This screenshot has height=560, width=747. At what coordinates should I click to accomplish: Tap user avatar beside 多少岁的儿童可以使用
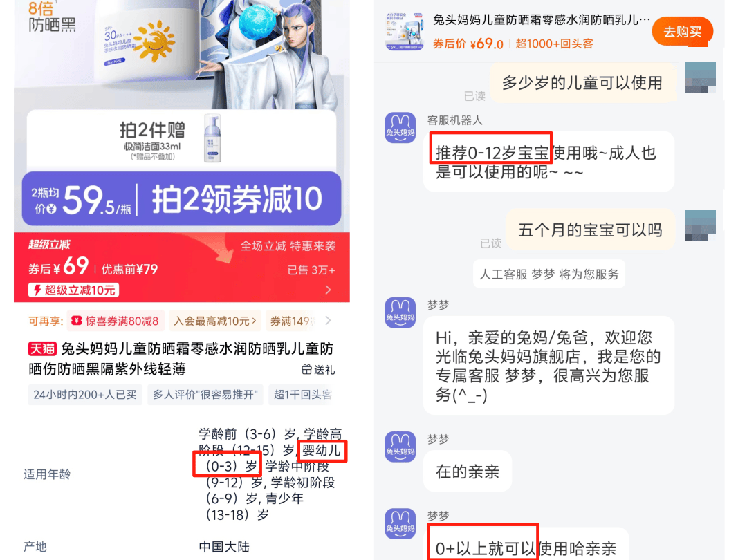coord(700,77)
